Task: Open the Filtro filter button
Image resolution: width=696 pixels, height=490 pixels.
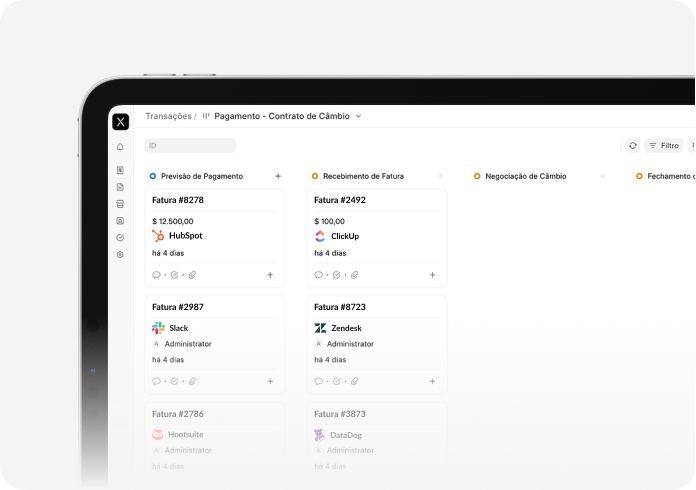Action: [664, 146]
